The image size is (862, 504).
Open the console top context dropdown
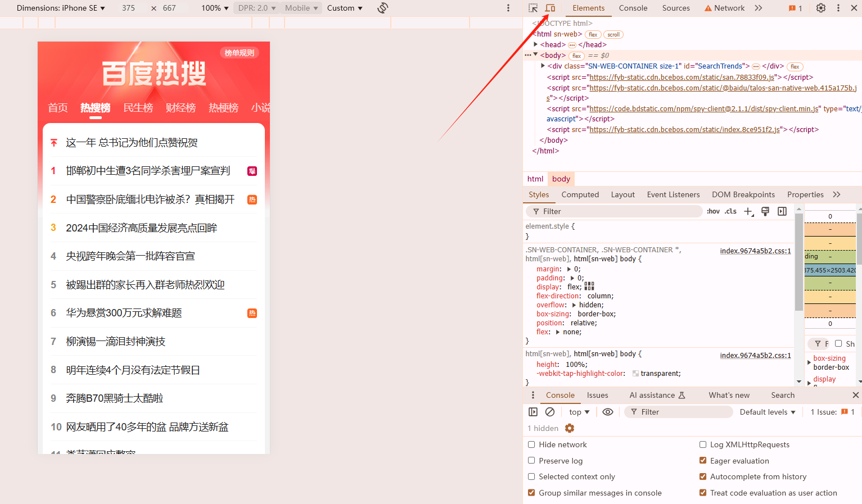pos(579,412)
